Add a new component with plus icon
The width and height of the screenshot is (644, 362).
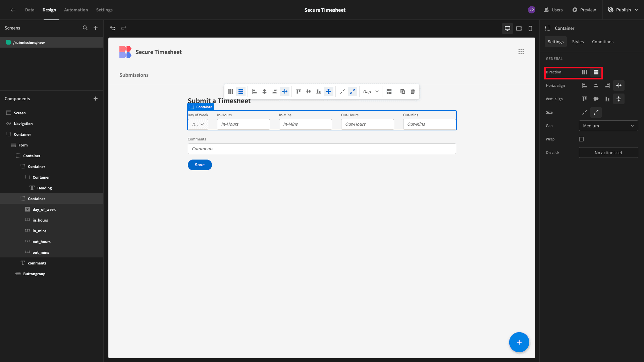[96, 99]
